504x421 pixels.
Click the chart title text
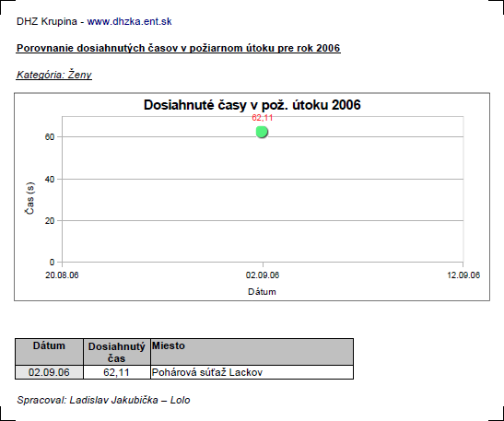tap(252, 105)
